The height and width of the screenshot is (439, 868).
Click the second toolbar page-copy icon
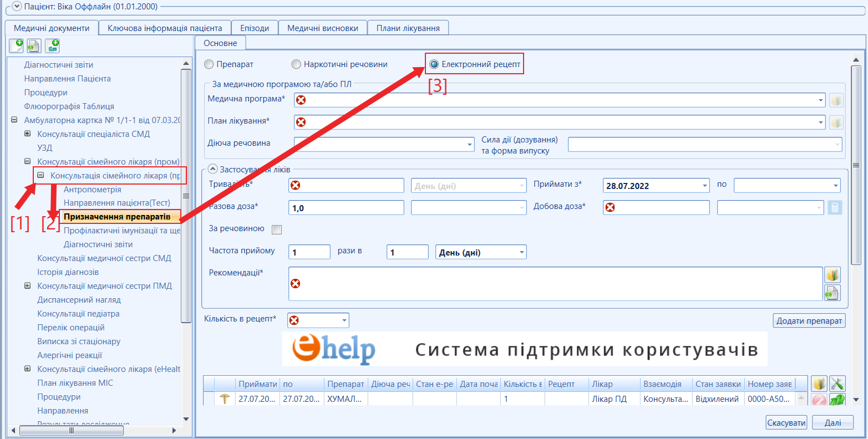point(34,45)
